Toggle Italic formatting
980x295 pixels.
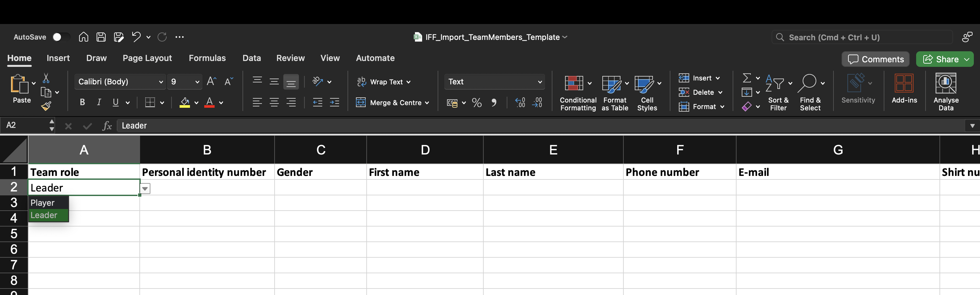(x=99, y=103)
